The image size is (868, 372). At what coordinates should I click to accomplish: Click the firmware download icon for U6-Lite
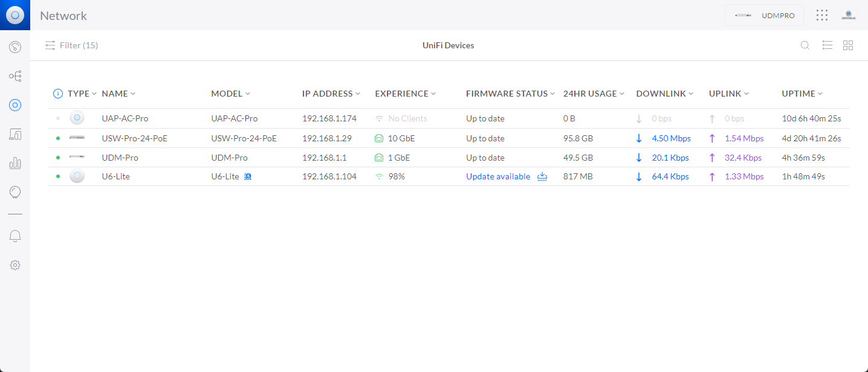coord(542,176)
